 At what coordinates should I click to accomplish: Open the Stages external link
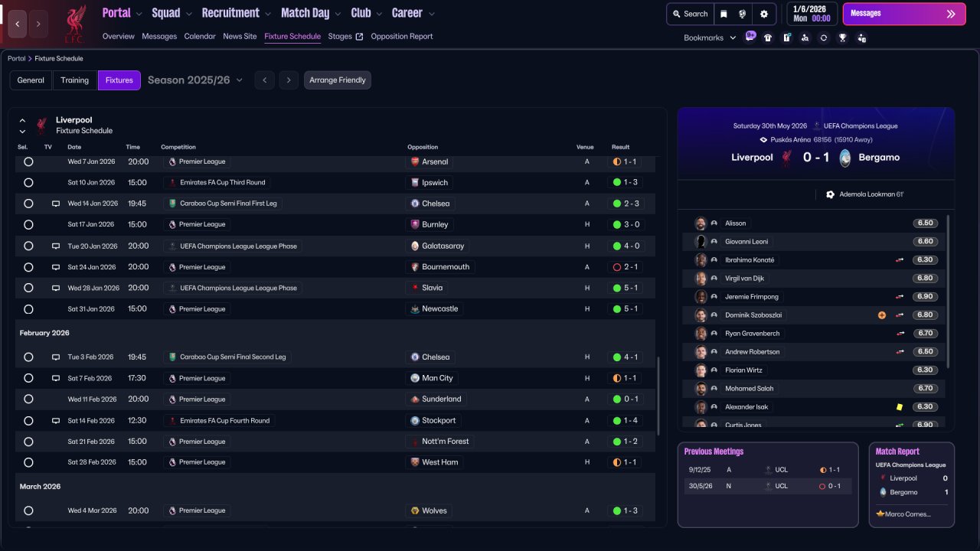click(x=345, y=37)
